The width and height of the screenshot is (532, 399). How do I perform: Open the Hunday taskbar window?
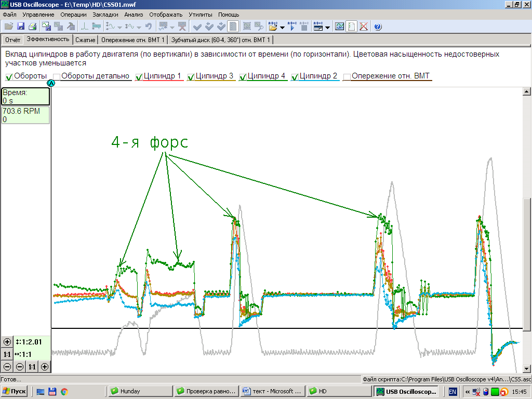139,391
